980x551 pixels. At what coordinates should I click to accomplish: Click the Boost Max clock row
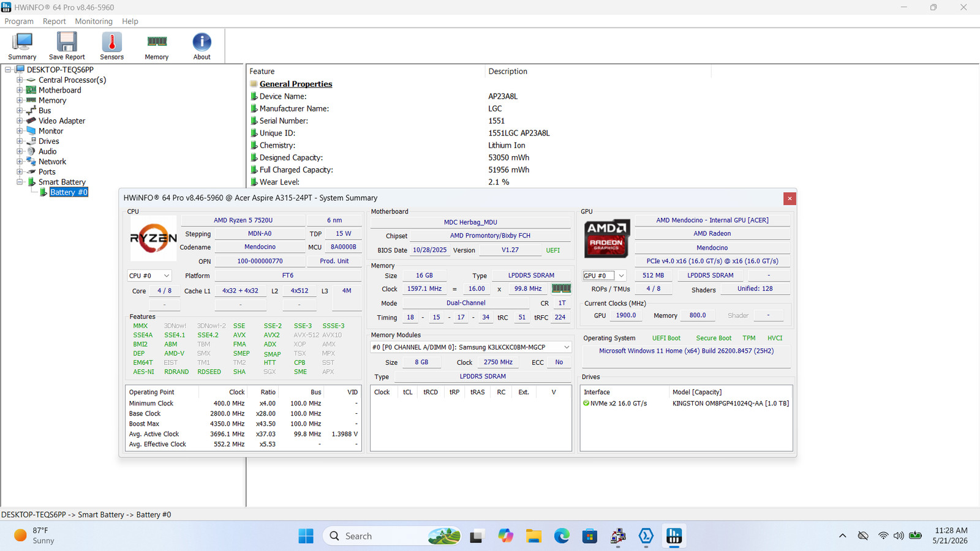(x=243, y=424)
